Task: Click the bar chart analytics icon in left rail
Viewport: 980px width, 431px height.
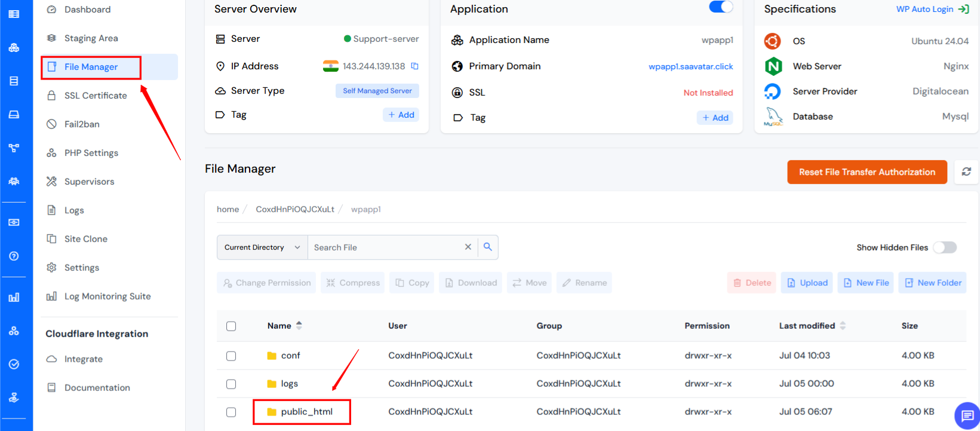Action: point(14,297)
